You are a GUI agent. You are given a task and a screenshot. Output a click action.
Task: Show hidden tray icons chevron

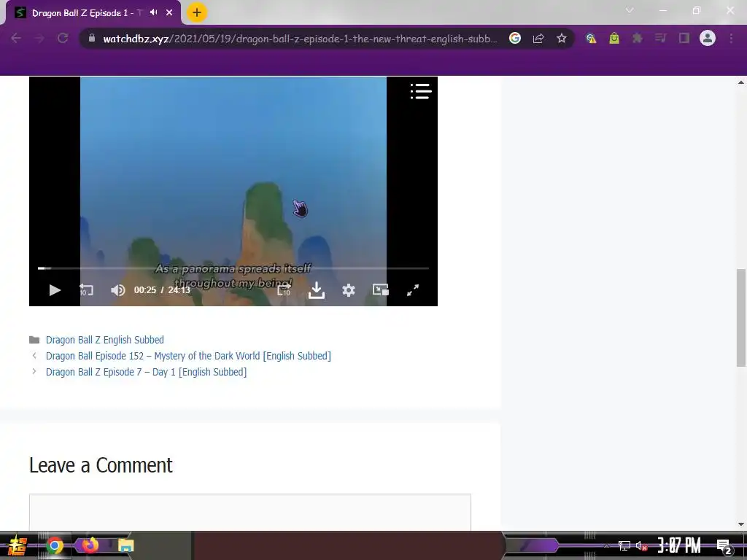click(606, 545)
